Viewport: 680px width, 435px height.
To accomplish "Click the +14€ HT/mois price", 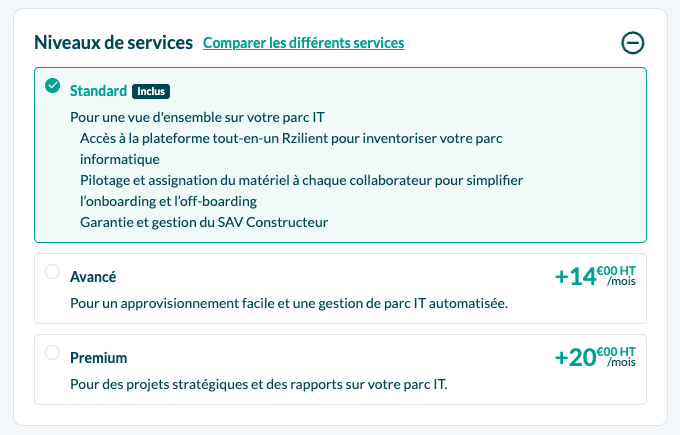I will (595, 276).
